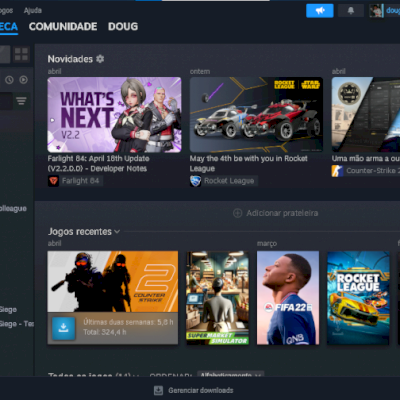Open Rocket League Star Wars news thumbnail
400x400 pixels.
click(256, 115)
